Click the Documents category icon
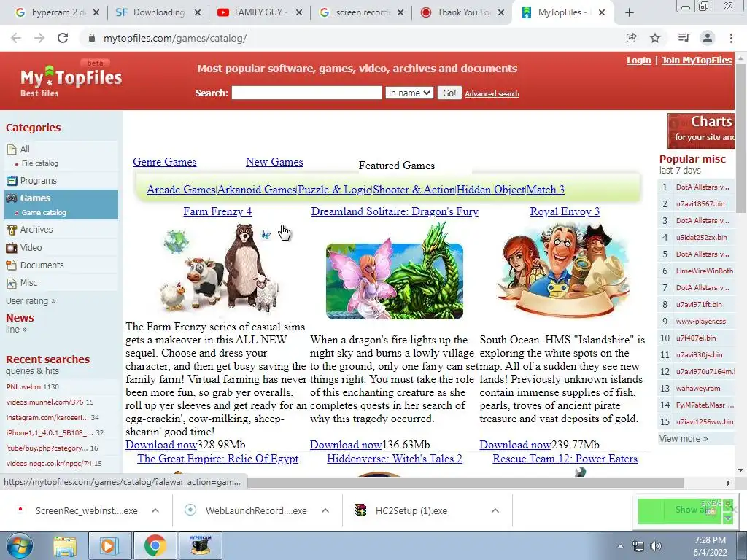 coord(12,265)
